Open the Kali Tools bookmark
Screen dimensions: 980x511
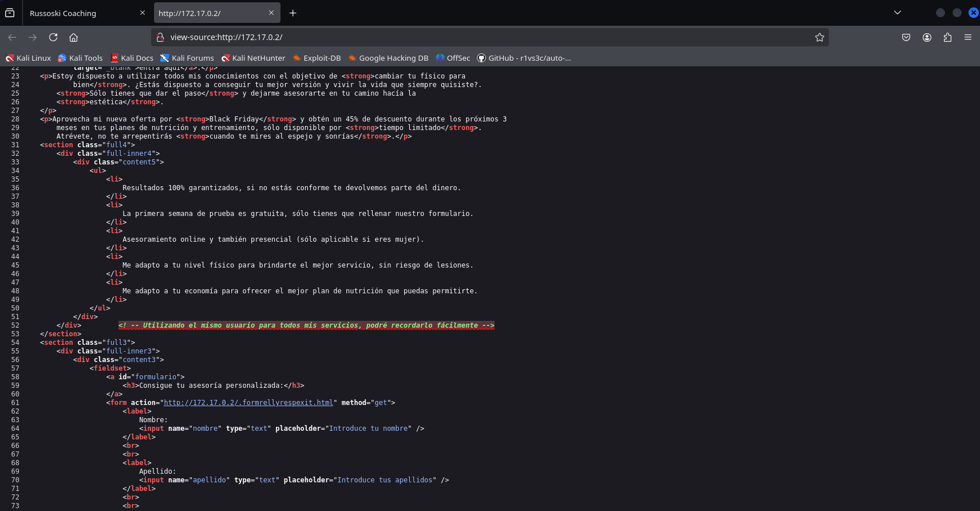click(x=80, y=58)
